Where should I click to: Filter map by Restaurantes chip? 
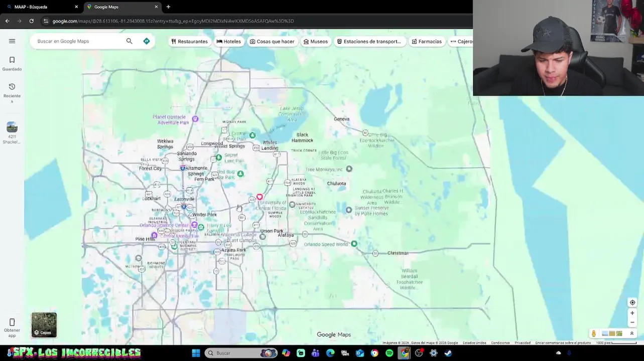[189, 42]
